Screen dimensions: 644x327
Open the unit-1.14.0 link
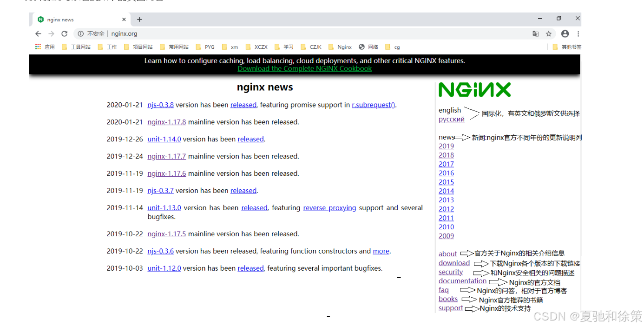tap(164, 140)
